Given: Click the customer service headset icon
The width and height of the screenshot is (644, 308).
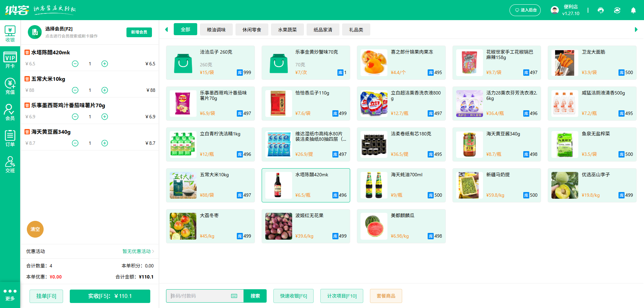Looking at the screenshot, I should [601, 10].
